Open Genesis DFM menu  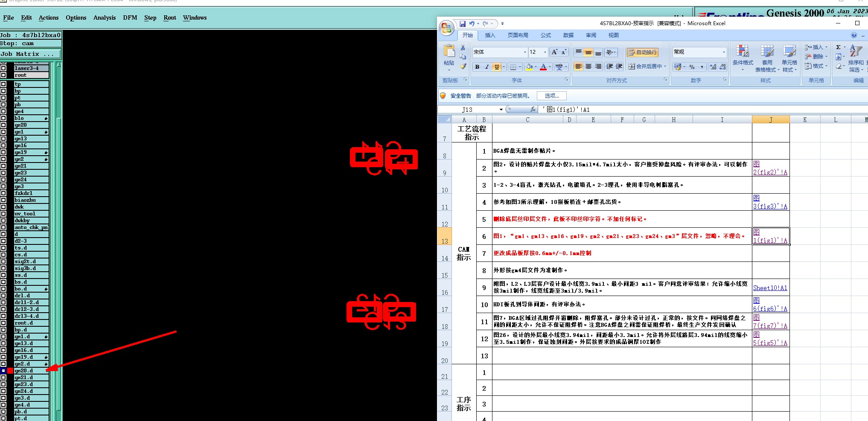[130, 17]
